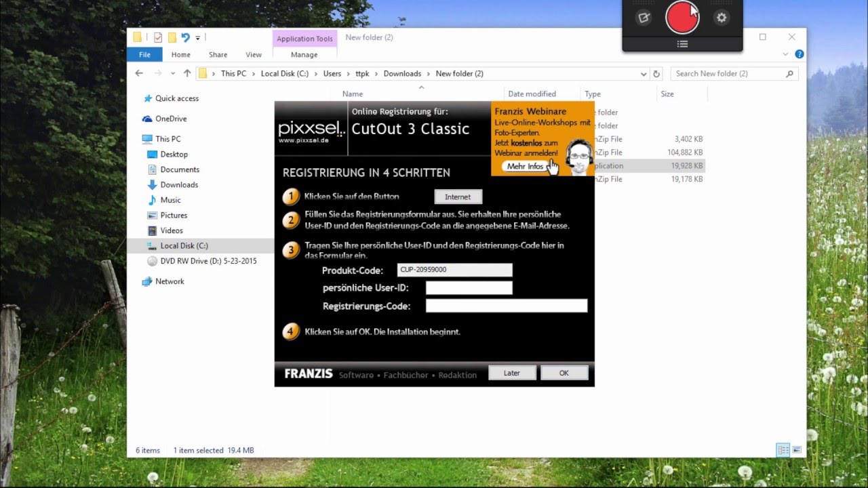Click ttpk breadcrumb segment
The image size is (868, 488).
(x=362, y=73)
